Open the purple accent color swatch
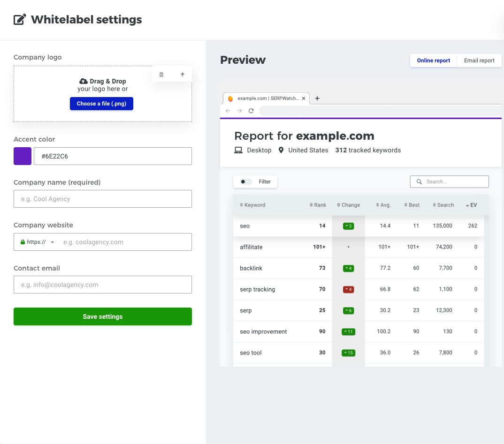The height and width of the screenshot is (444, 504). click(23, 156)
